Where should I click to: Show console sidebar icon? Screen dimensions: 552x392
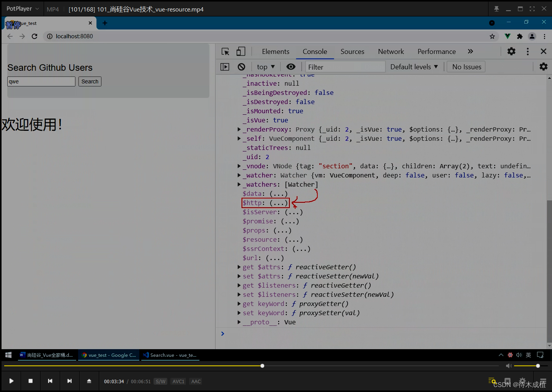(225, 67)
